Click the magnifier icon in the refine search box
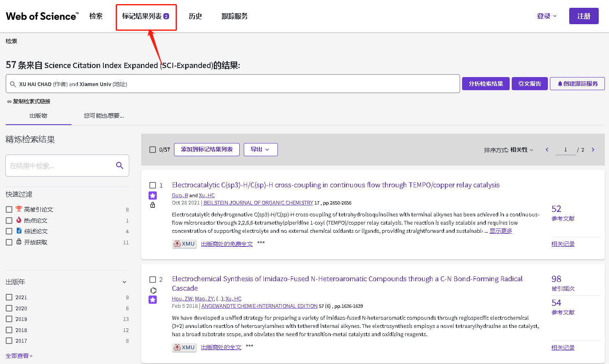 [119, 166]
